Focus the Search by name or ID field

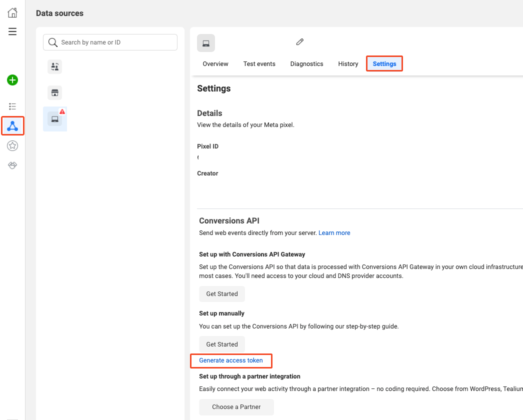(x=115, y=42)
